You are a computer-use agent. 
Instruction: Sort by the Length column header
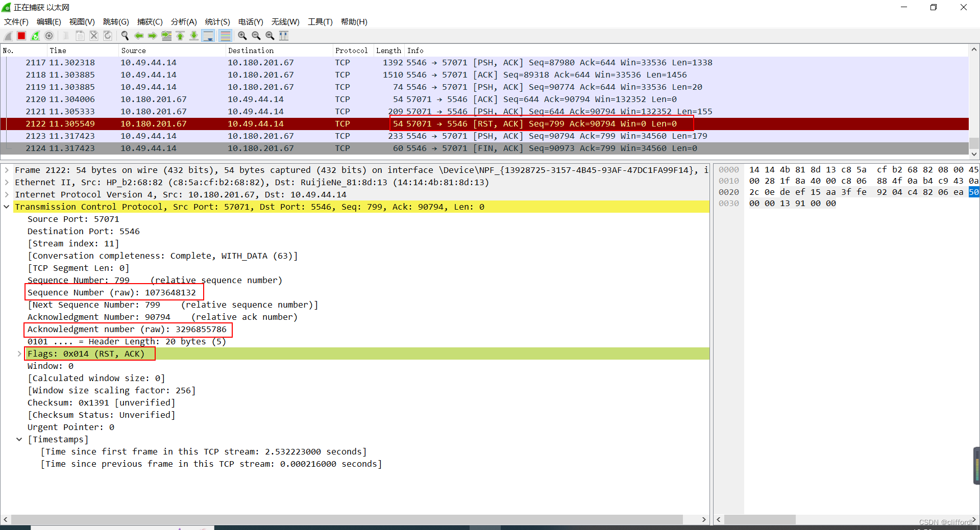(389, 51)
